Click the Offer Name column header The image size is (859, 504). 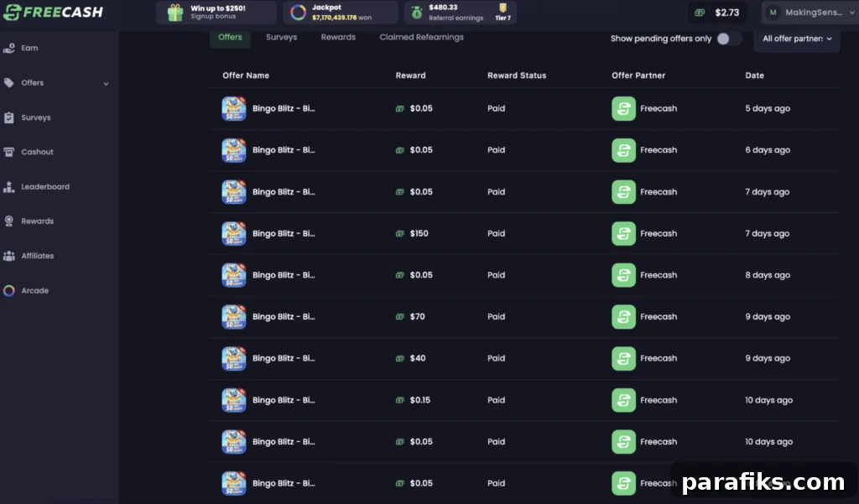tap(246, 75)
